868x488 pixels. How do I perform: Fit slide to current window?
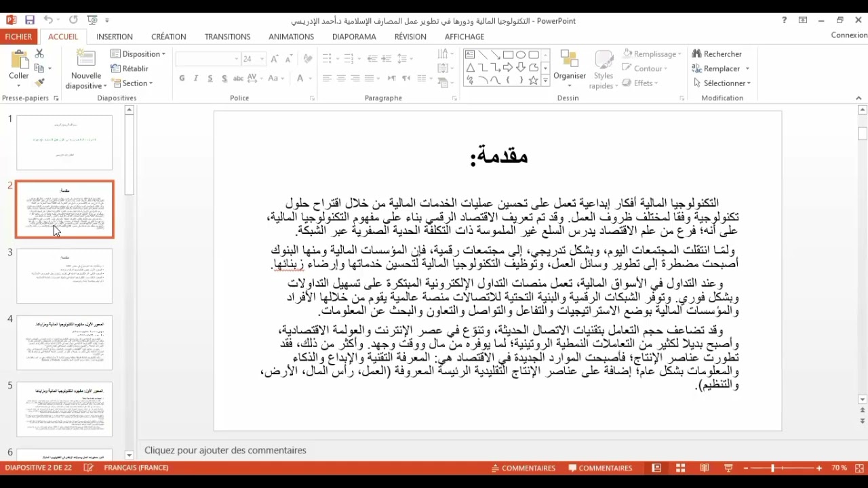coord(860,468)
